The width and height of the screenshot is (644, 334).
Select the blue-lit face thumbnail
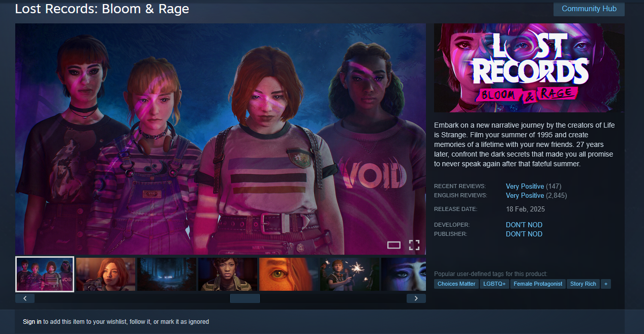(404, 274)
